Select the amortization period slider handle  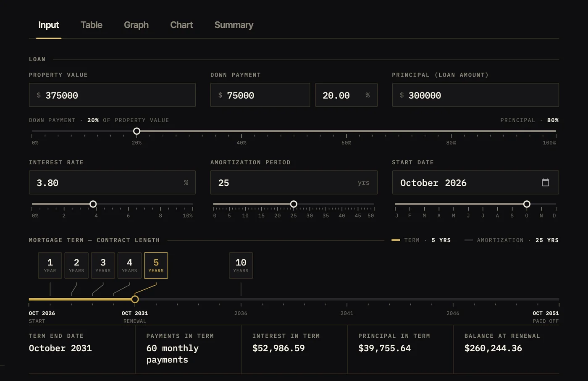(x=294, y=204)
